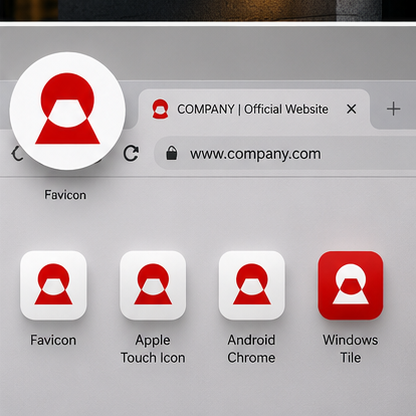The image size is (416, 416).
Task: Click the Android Chrome text label
Action: pyautogui.click(x=251, y=349)
